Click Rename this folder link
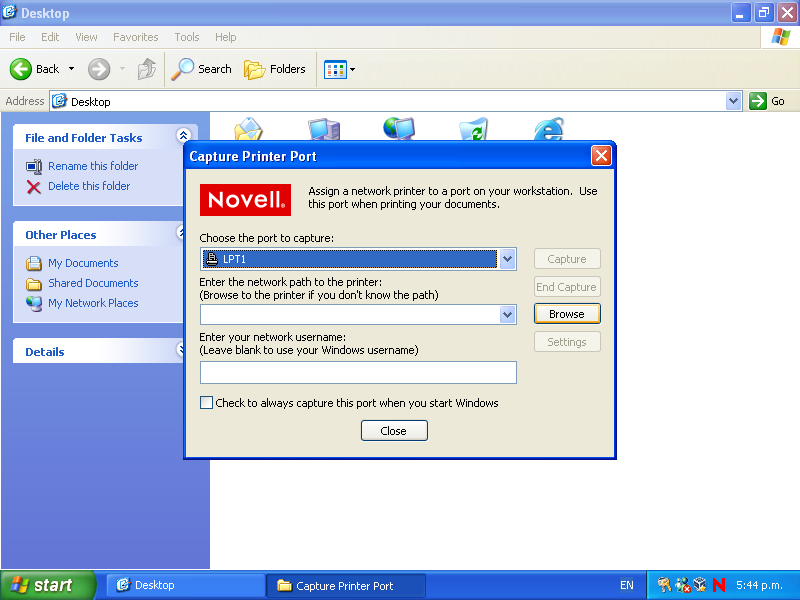The width and height of the screenshot is (800, 600). tap(93, 166)
